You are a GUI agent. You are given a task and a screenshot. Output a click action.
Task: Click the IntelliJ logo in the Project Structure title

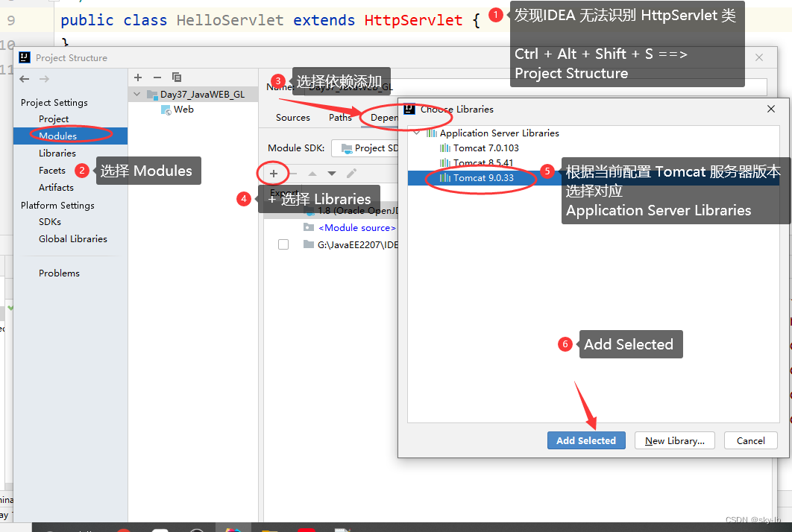point(25,57)
